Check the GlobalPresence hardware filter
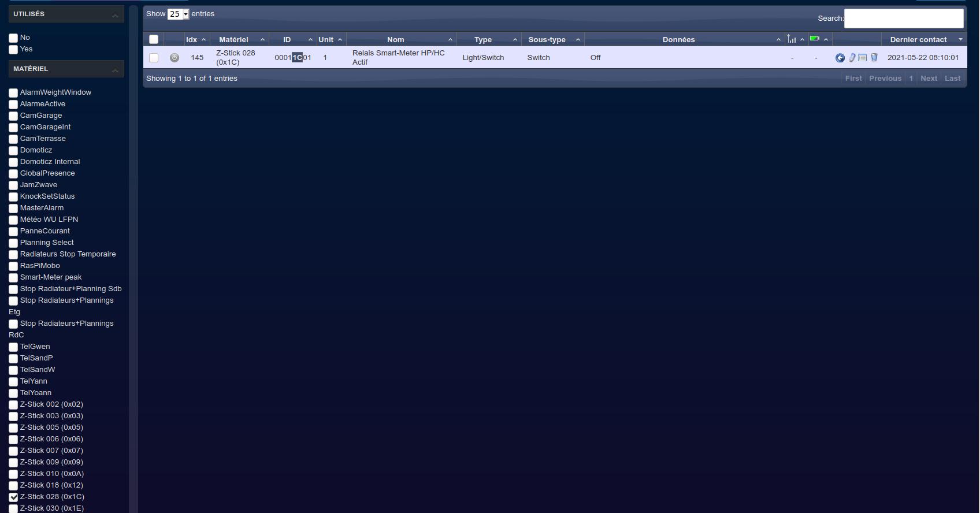980x513 pixels. [13, 174]
